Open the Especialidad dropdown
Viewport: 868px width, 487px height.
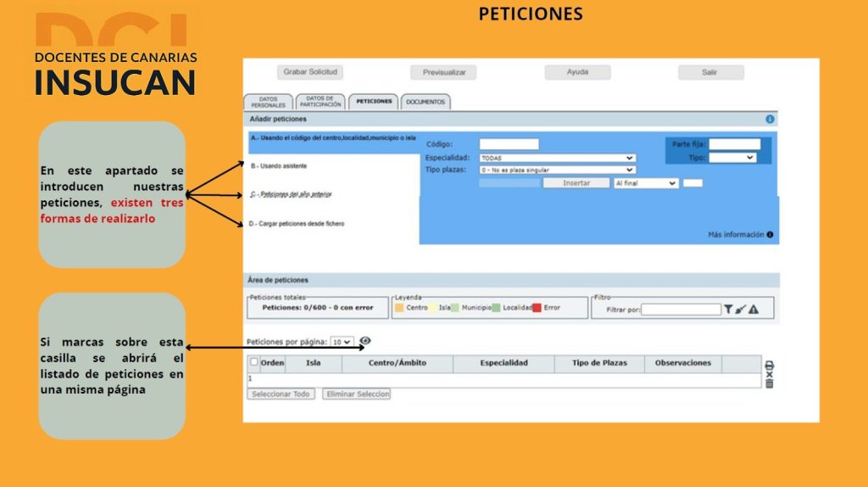click(557, 158)
